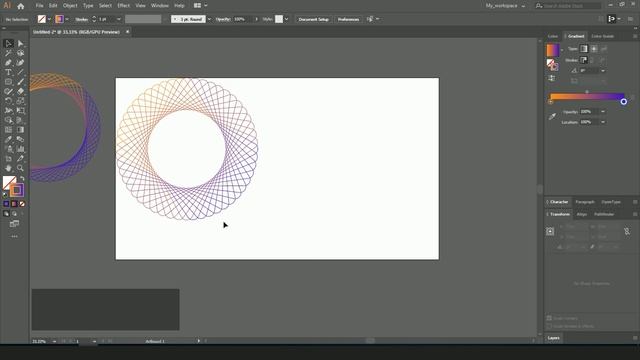The image size is (640, 360).
Task: Click the gradient fill preview swatch
Action: 553,50
